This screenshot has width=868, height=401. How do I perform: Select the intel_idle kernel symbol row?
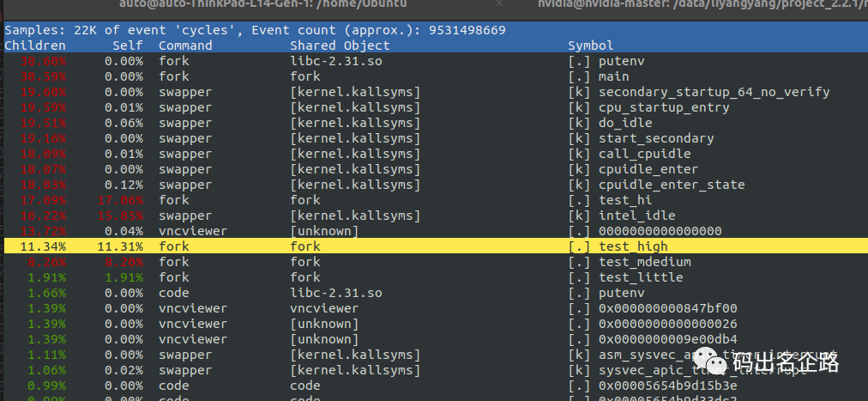click(637, 216)
